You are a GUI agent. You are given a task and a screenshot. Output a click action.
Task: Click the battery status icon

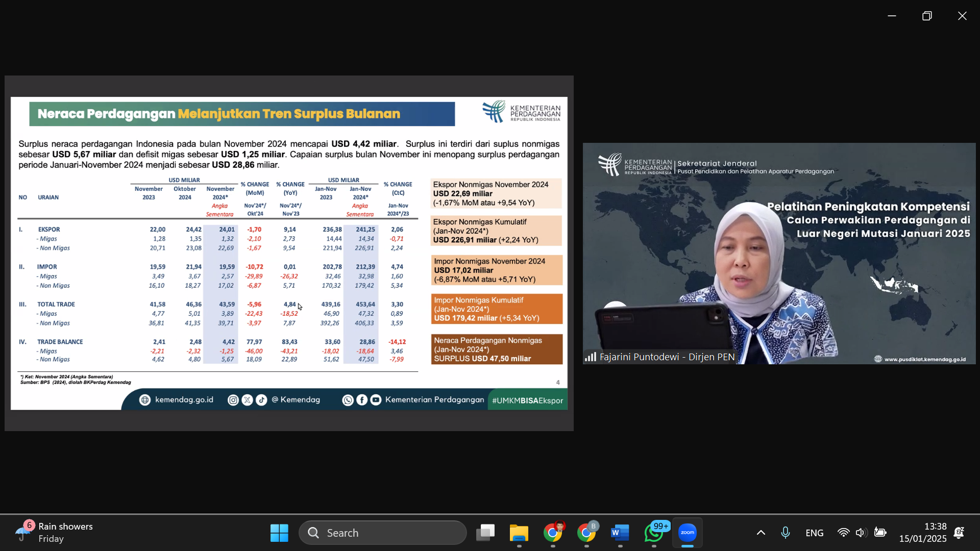tap(880, 533)
